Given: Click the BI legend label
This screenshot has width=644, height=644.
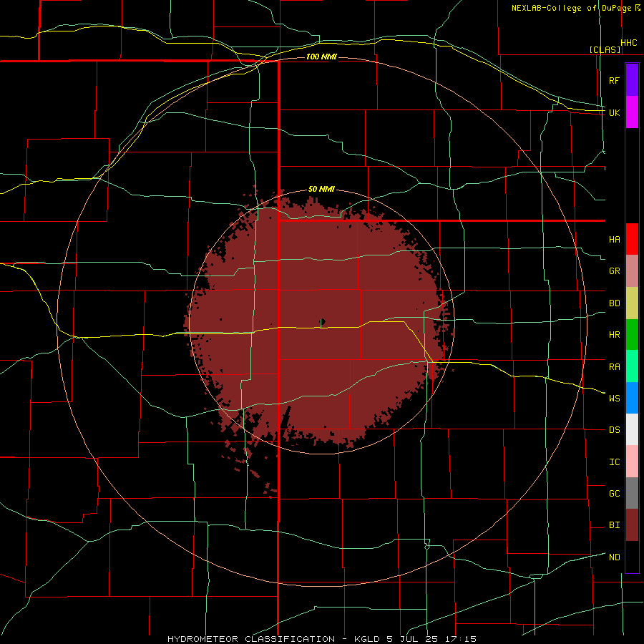Looking at the screenshot, I should [614, 525].
